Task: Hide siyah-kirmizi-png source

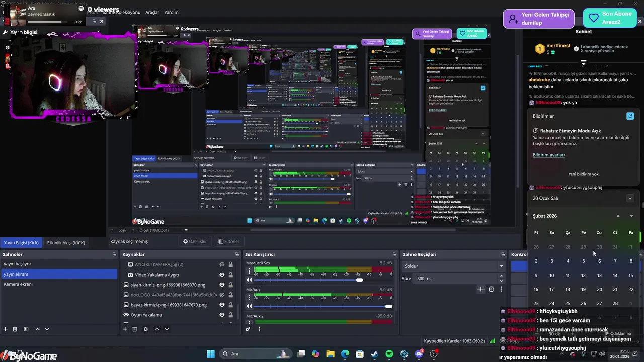Action: click(222, 285)
